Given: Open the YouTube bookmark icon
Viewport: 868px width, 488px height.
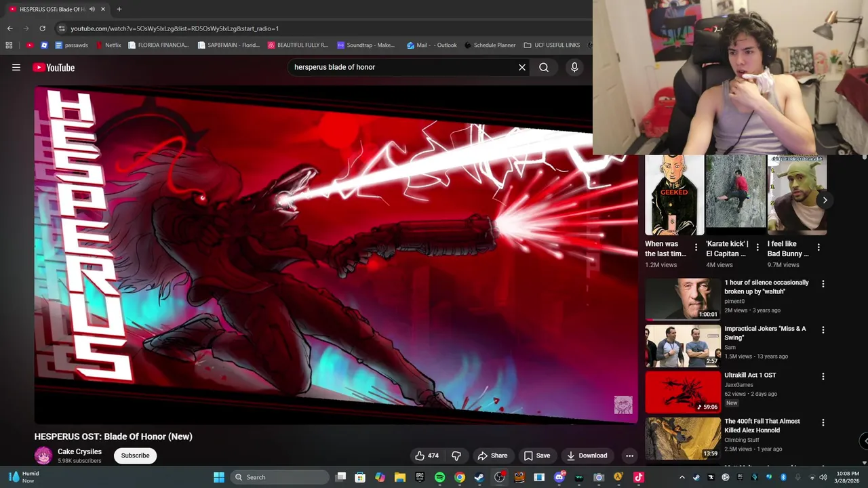Looking at the screenshot, I should 30,45.
